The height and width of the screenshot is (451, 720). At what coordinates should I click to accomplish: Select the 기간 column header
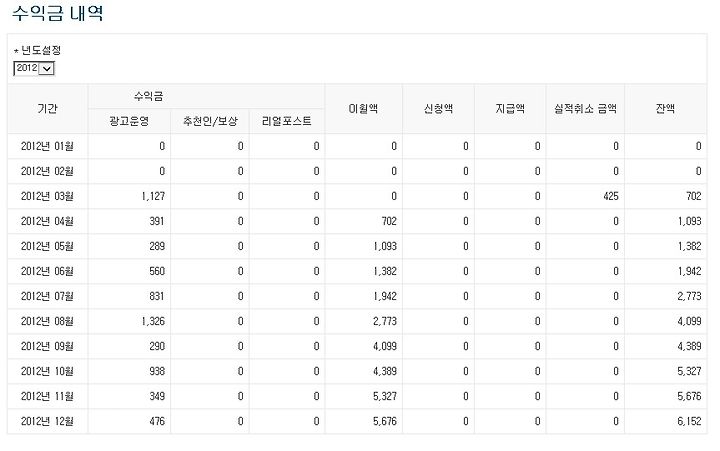click(x=47, y=109)
